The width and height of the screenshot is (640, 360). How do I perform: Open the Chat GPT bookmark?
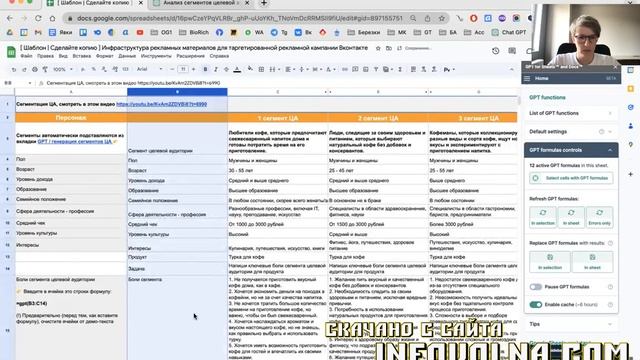(509, 32)
